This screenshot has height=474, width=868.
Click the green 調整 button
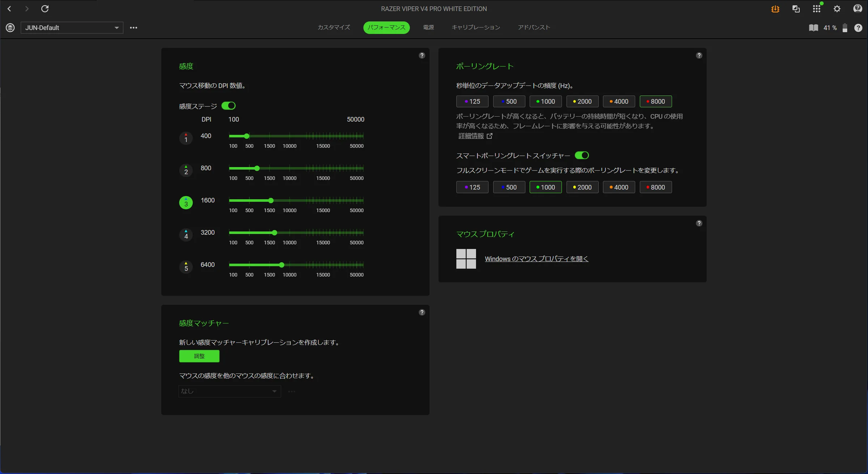(x=199, y=356)
